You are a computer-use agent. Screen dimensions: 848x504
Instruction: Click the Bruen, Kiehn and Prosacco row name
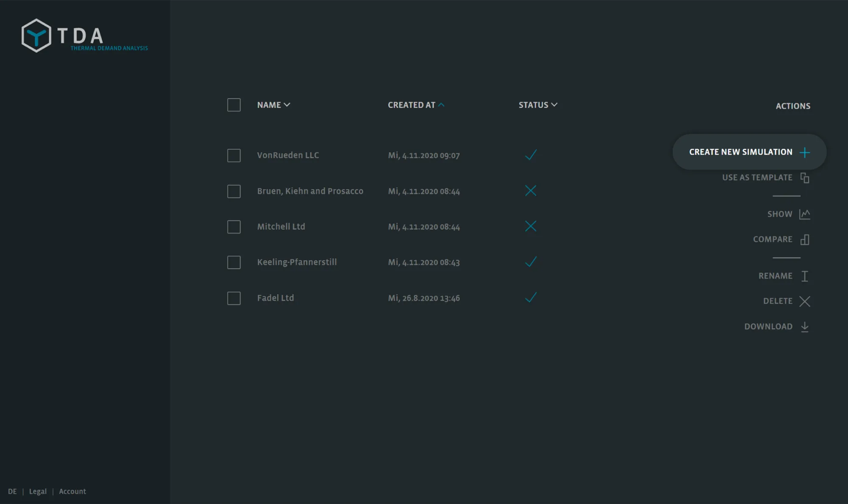(x=310, y=191)
